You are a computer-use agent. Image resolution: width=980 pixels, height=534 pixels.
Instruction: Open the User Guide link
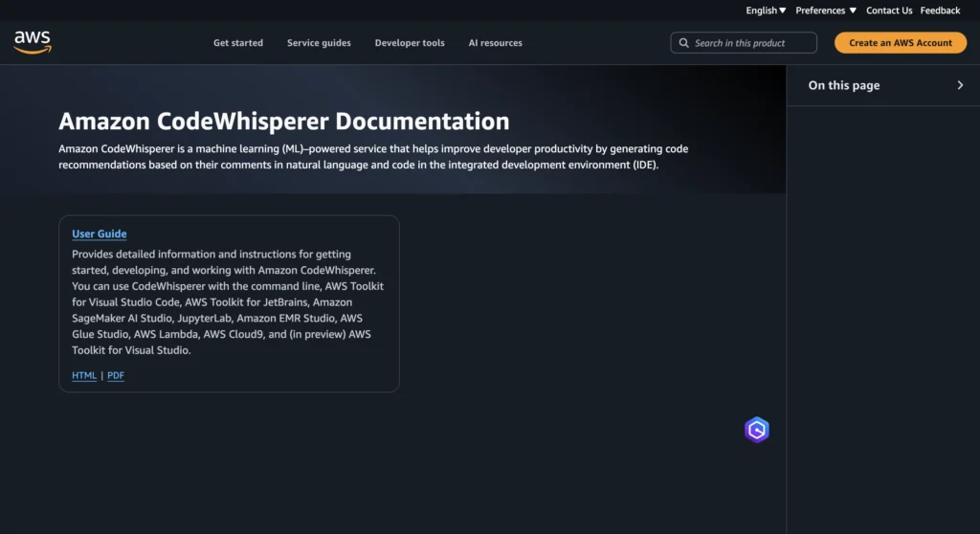point(99,234)
